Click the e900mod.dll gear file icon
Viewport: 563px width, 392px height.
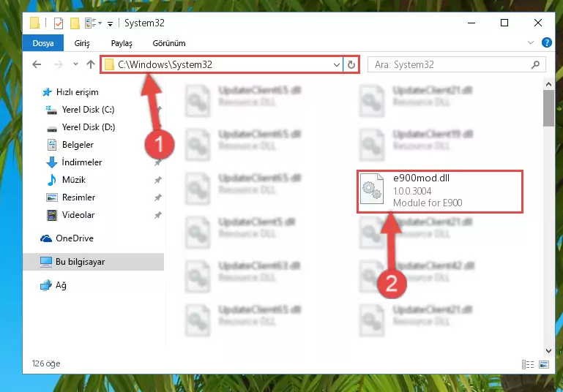(372, 189)
